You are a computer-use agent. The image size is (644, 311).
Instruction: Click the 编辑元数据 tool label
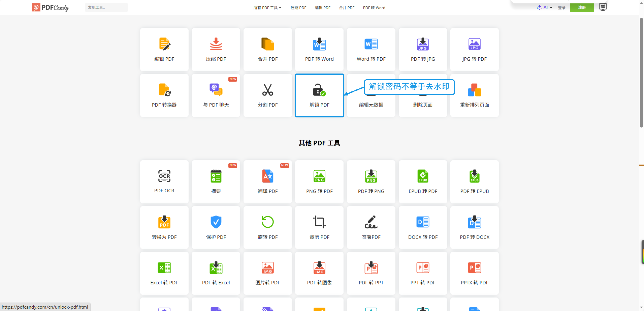[x=371, y=105]
